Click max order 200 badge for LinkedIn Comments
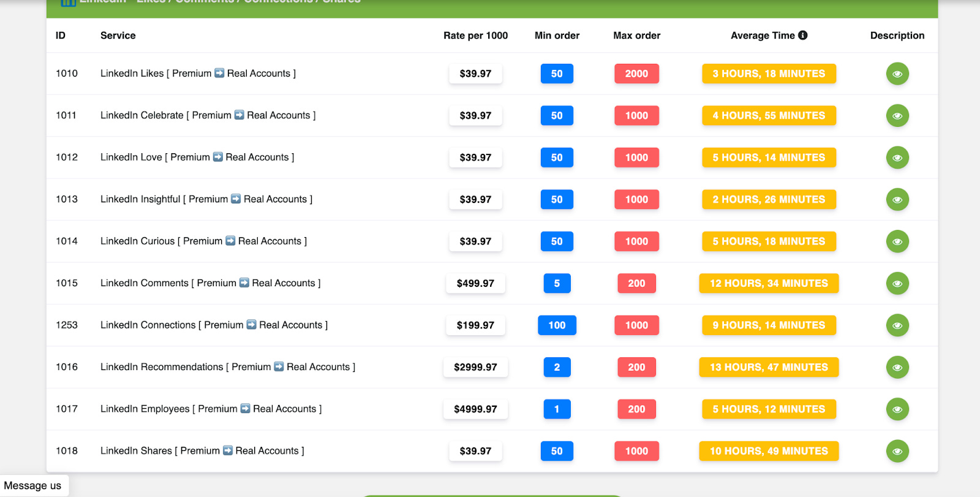980x497 pixels. (636, 283)
